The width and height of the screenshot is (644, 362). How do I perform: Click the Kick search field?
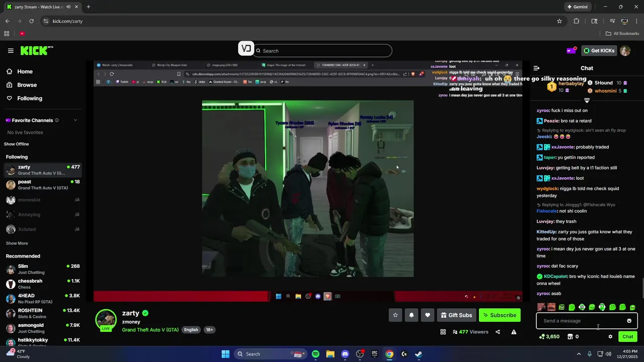point(322,51)
